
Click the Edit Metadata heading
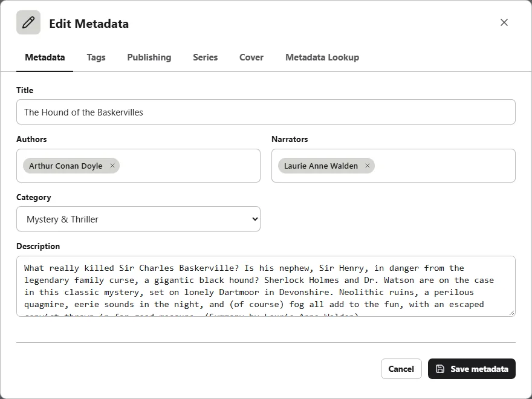click(x=89, y=24)
